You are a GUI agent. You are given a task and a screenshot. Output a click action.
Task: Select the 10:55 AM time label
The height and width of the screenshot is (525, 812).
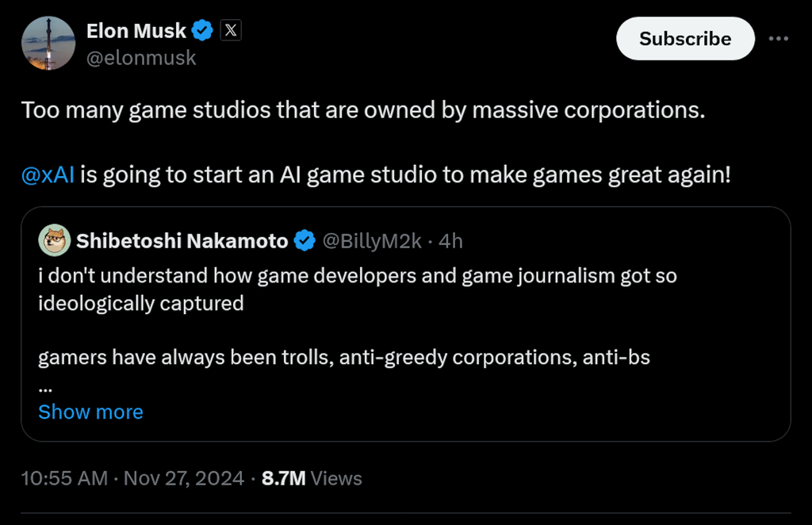coord(63,478)
